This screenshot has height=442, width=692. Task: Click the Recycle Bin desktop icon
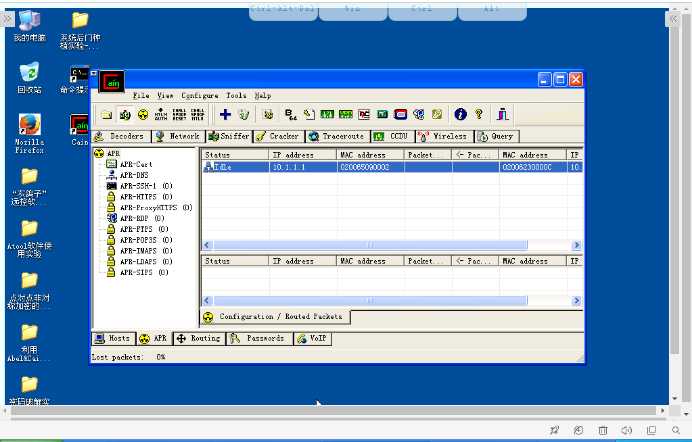(30, 78)
